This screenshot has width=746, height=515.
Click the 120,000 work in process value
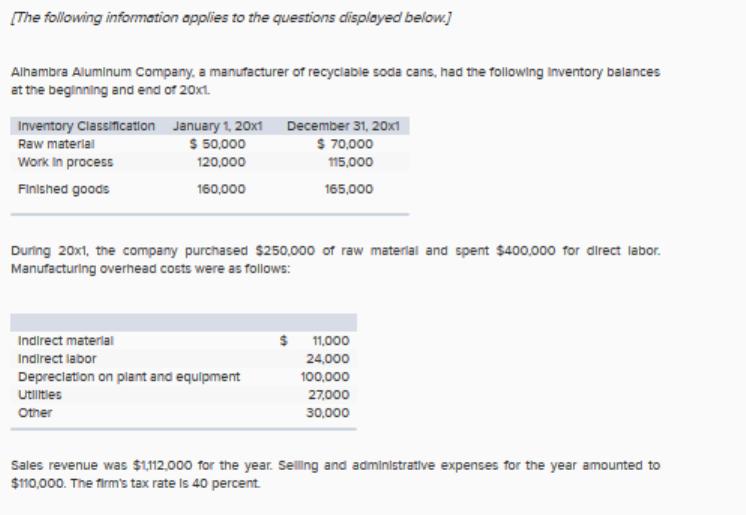click(x=221, y=162)
